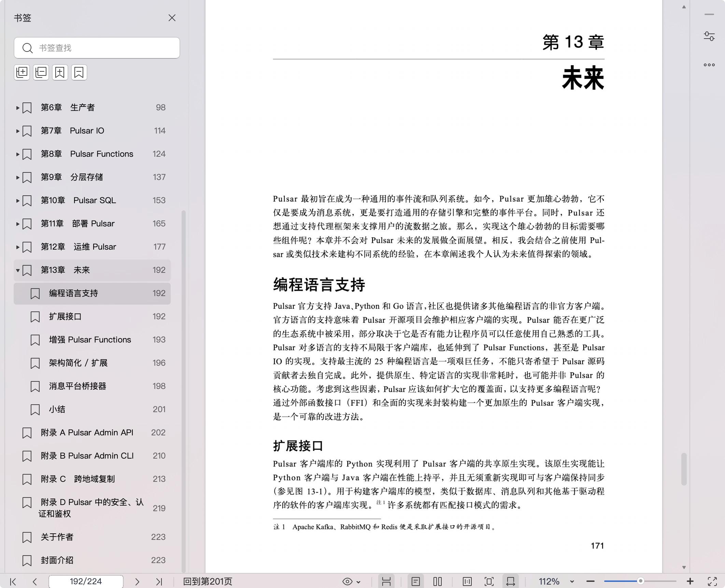Image resolution: width=725 pixels, height=588 pixels.
Task: Click the document vertical scrollbar thumb
Action: pos(684,469)
